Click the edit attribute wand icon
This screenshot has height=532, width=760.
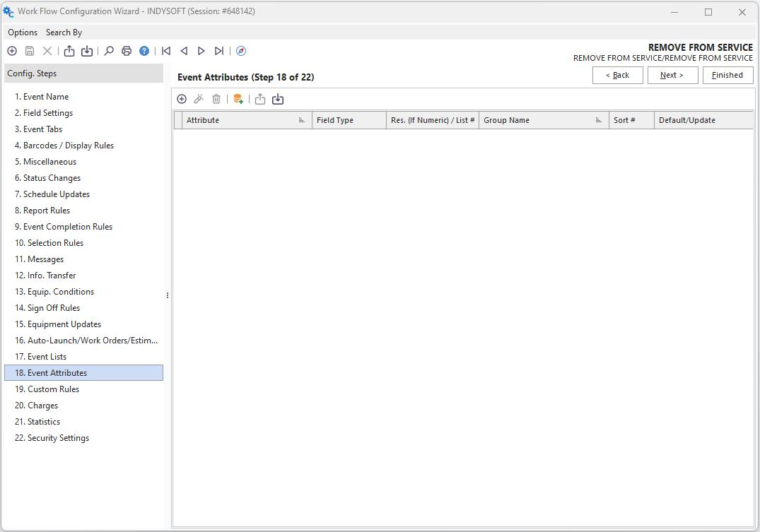point(199,100)
